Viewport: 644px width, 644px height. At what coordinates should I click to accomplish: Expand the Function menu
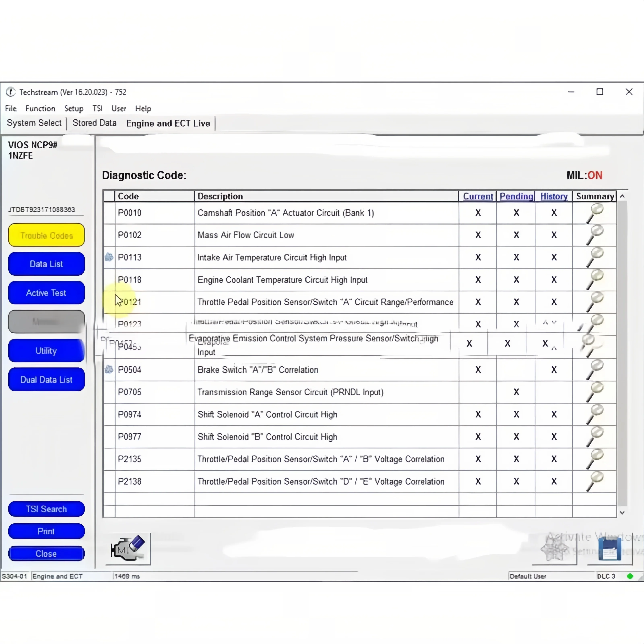[x=39, y=108]
